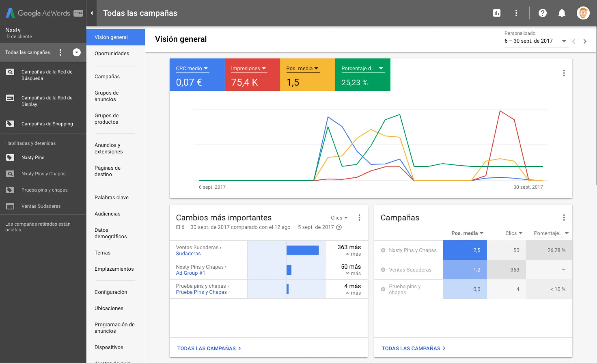Screen dimensions: 597x364
Task: Open the Oportunidades menu item
Action: tap(112, 54)
